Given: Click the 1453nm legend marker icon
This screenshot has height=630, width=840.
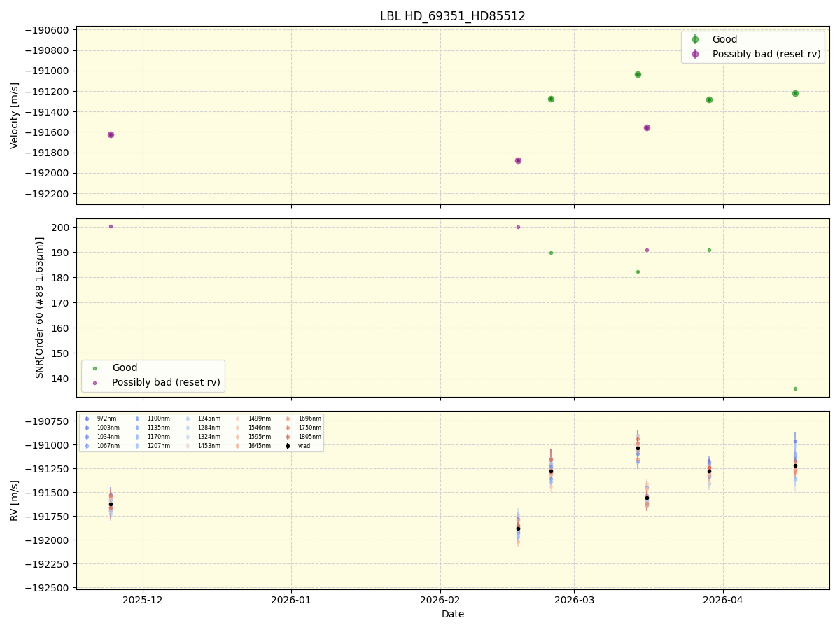Looking at the screenshot, I should pyautogui.click(x=188, y=446).
